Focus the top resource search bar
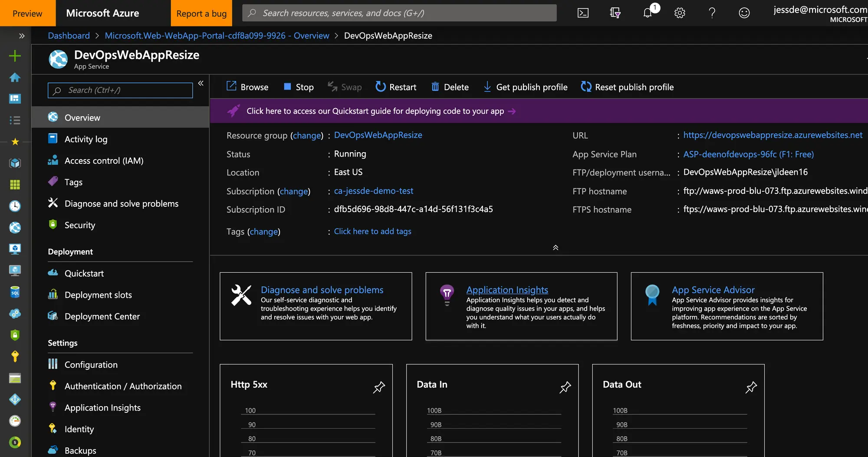Image resolution: width=868 pixels, height=457 pixels. pyautogui.click(x=399, y=13)
